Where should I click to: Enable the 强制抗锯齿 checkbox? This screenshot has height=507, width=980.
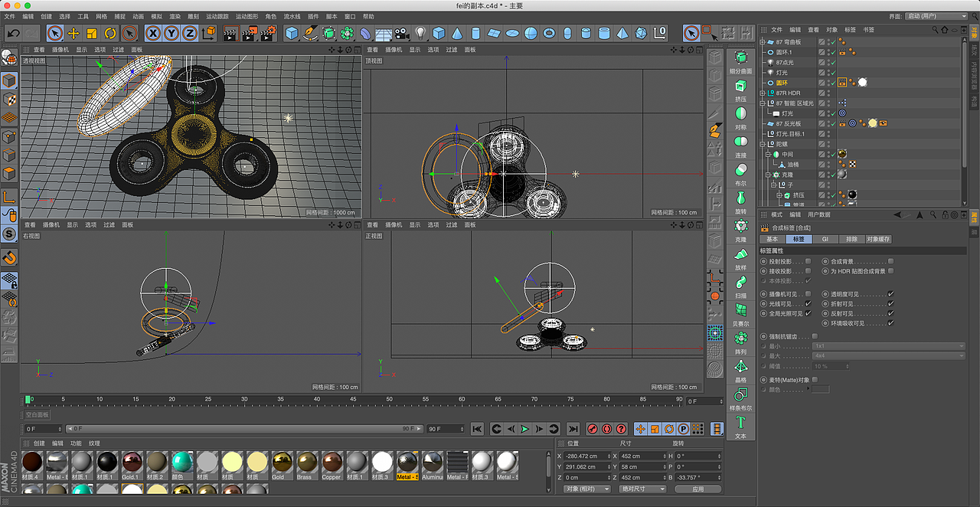tap(814, 336)
